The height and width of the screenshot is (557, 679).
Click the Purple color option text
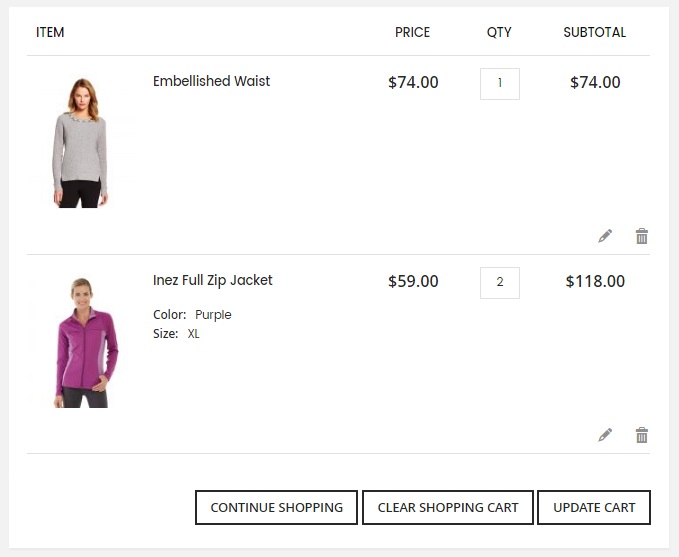pos(213,314)
